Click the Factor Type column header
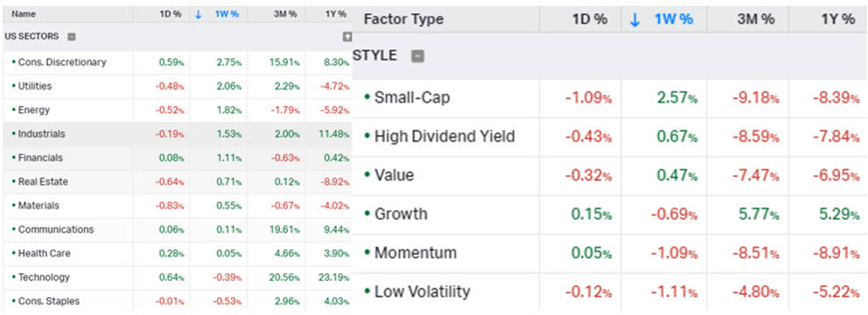The height and width of the screenshot is (315, 868). coord(403,19)
